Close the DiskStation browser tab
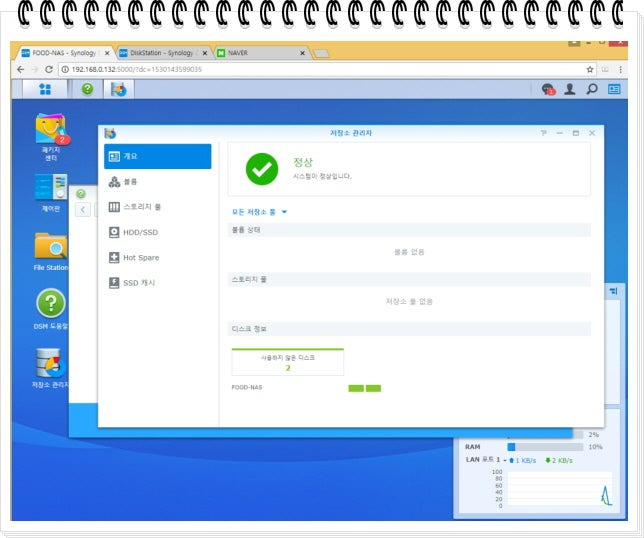The height and width of the screenshot is (538, 644). (205, 53)
